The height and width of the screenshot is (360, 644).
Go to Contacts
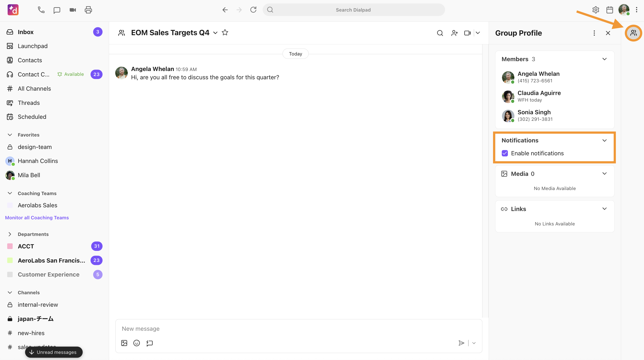54,60
